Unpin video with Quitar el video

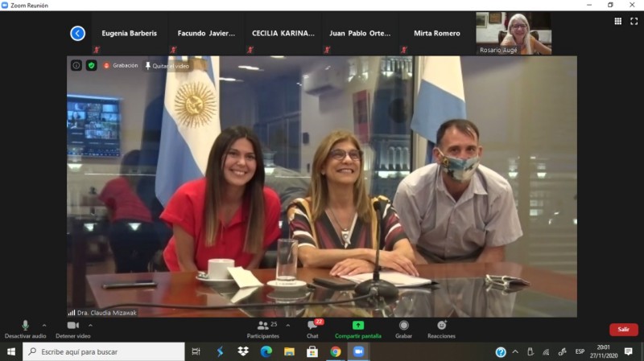click(x=167, y=66)
